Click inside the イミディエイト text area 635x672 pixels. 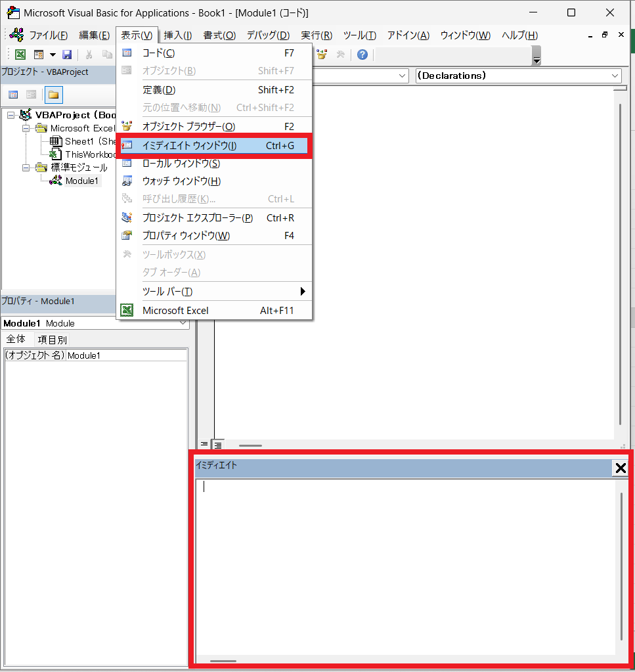(405, 567)
